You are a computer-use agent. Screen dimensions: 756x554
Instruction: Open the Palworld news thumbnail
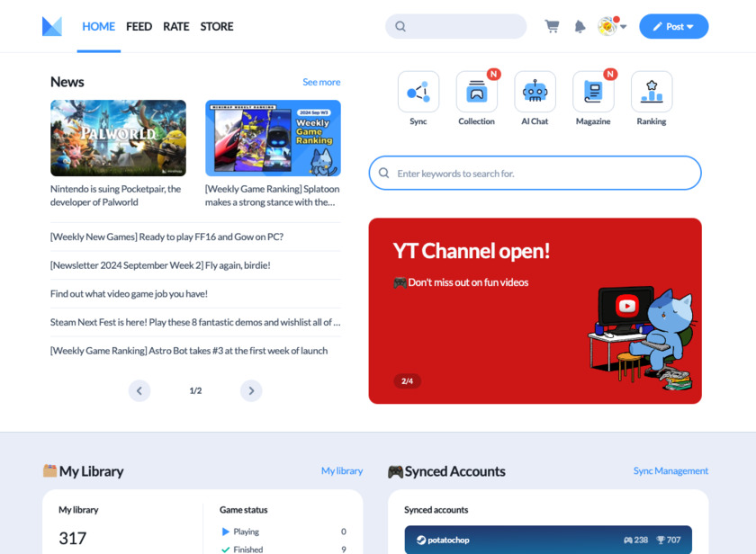pyautogui.click(x=118, y=138)
